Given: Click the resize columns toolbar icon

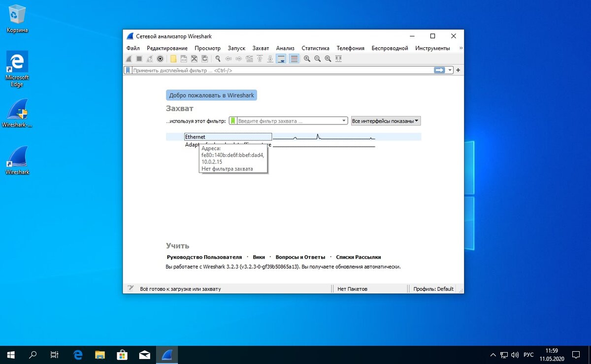Looking at the screenshot, I should pyautogui.click(x=338, y=59).
